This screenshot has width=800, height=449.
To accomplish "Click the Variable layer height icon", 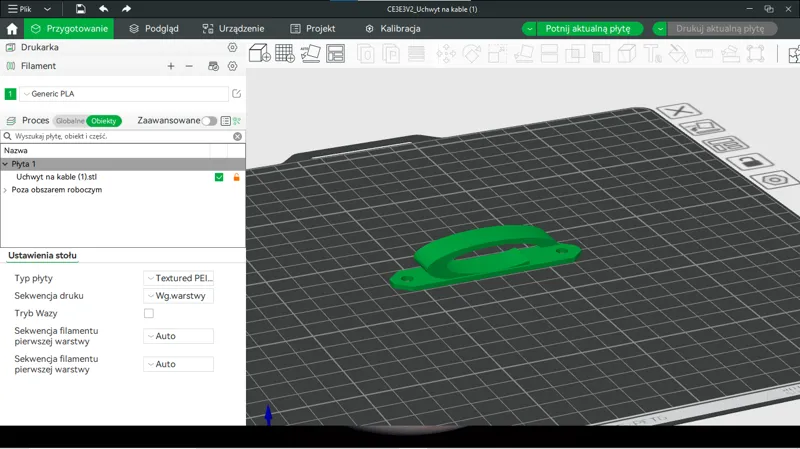I will point(416,54).
